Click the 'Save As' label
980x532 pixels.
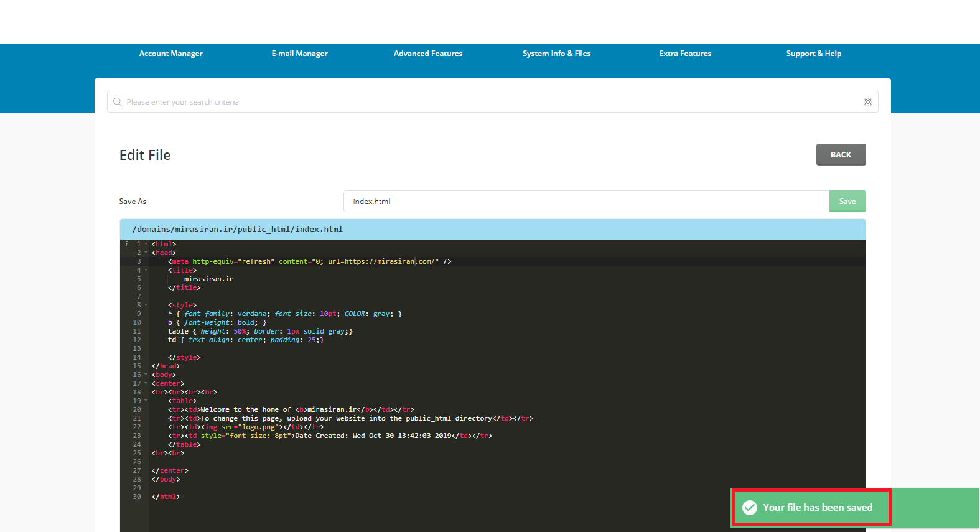[x=133, y=202]
